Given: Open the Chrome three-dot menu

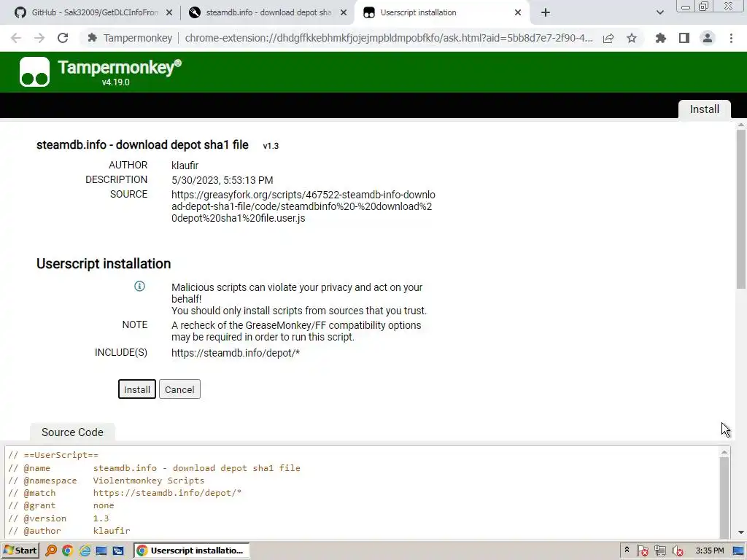Looking at the screenshot, I should click(x=731, y=38).
